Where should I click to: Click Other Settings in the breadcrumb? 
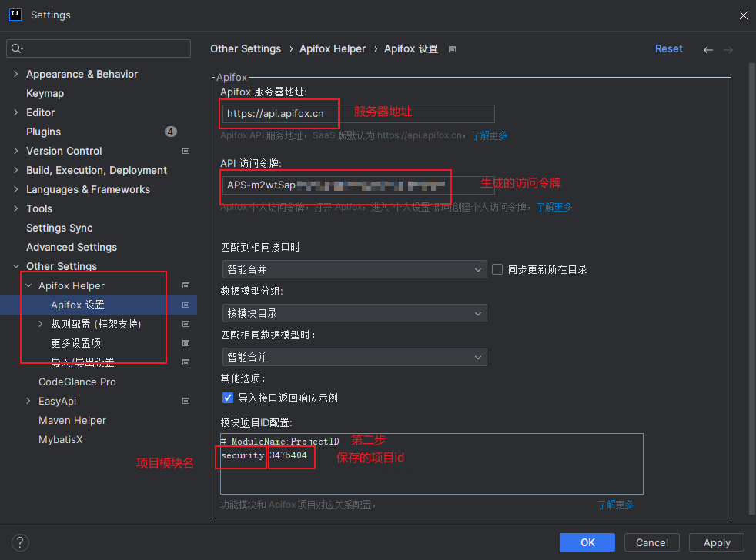pos(246,48)
